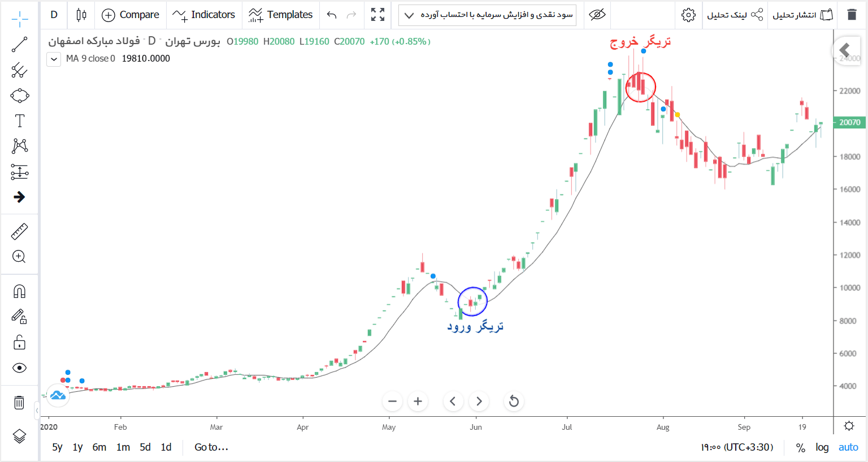Click the orange event dot near August

pyautogui.click(x=678, y=115)
